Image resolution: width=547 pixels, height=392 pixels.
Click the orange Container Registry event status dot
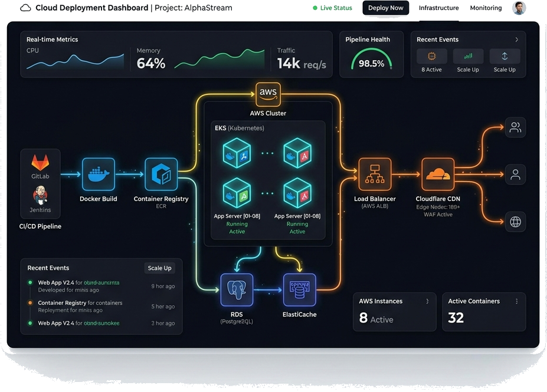30,303
